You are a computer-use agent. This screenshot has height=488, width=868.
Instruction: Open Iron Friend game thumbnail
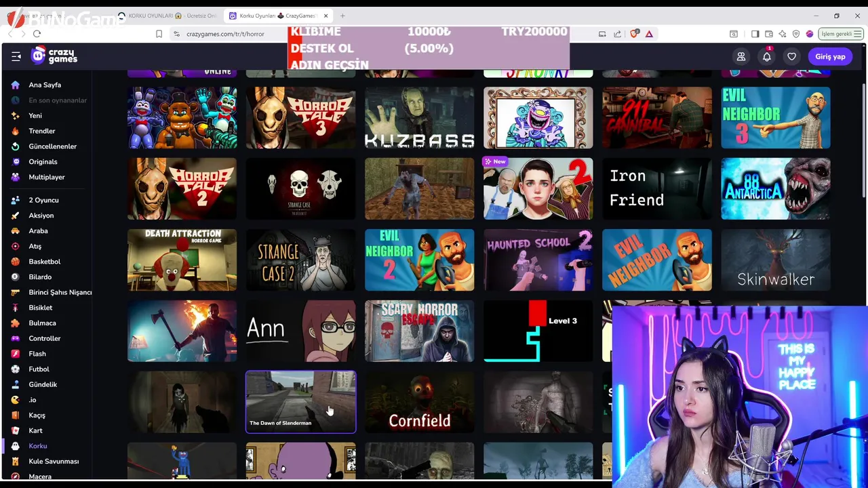[x=656, y=188]
